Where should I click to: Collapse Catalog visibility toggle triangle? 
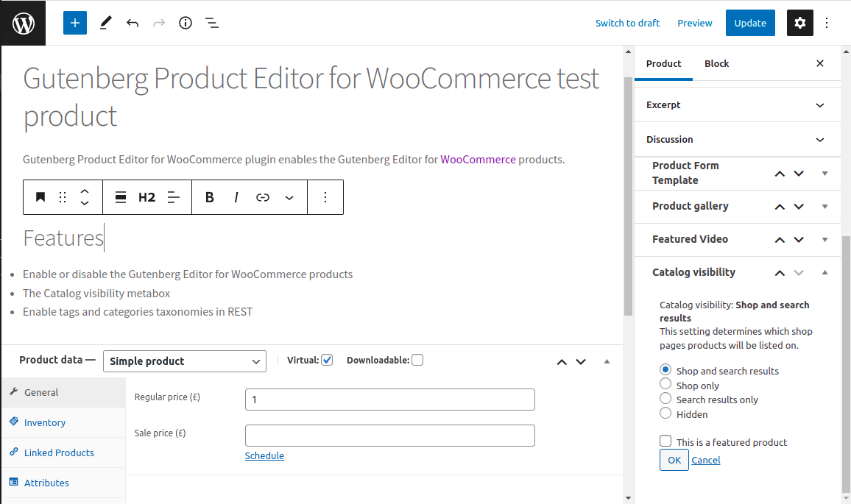(x=825, y=273)
